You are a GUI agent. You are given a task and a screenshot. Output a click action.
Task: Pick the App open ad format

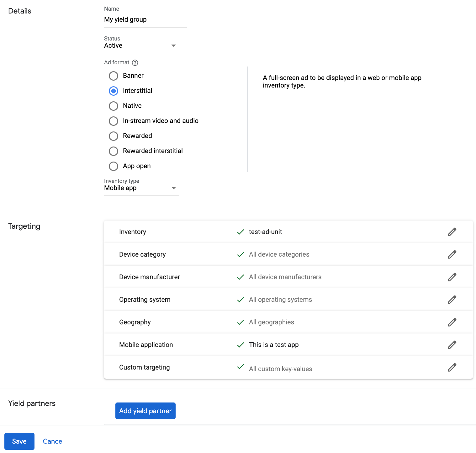pos(114,166)
